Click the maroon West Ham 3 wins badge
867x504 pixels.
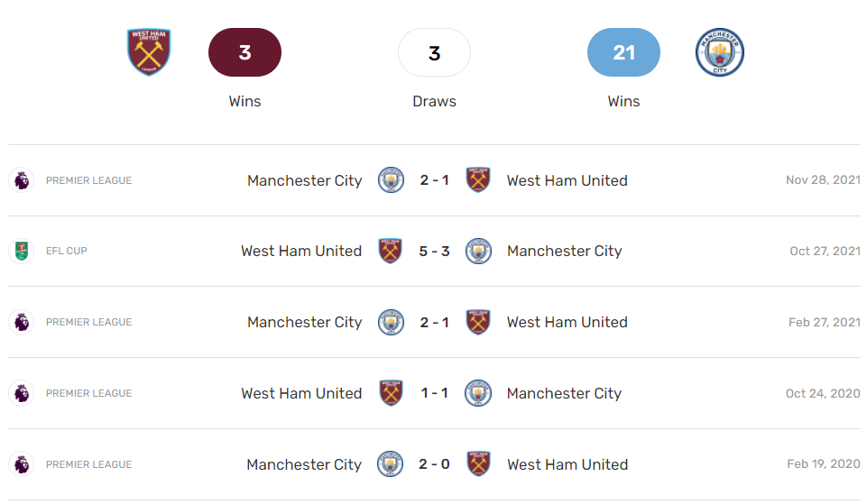tap(245, 52)
